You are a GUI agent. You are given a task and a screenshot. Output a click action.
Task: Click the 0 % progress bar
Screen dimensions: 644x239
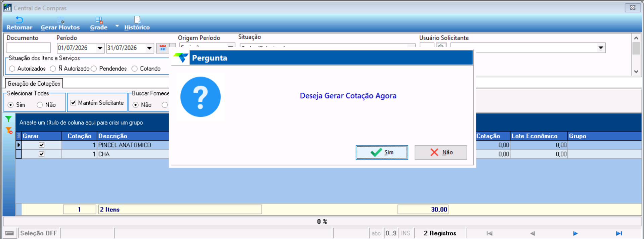[x=322, y=222]
